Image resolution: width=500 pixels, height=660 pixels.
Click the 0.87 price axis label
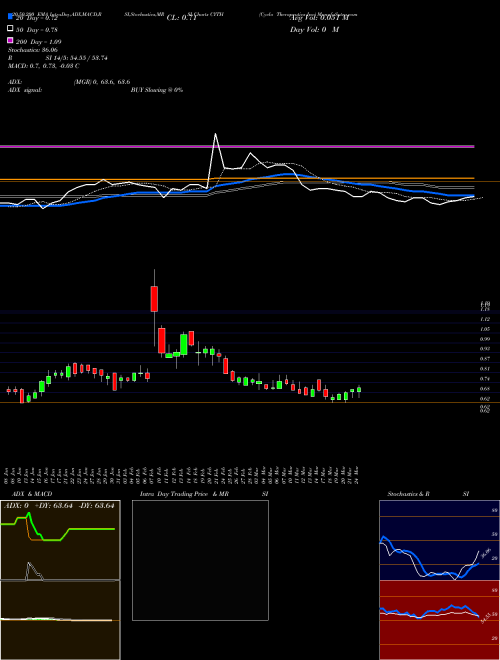click(x=485, y=359)
